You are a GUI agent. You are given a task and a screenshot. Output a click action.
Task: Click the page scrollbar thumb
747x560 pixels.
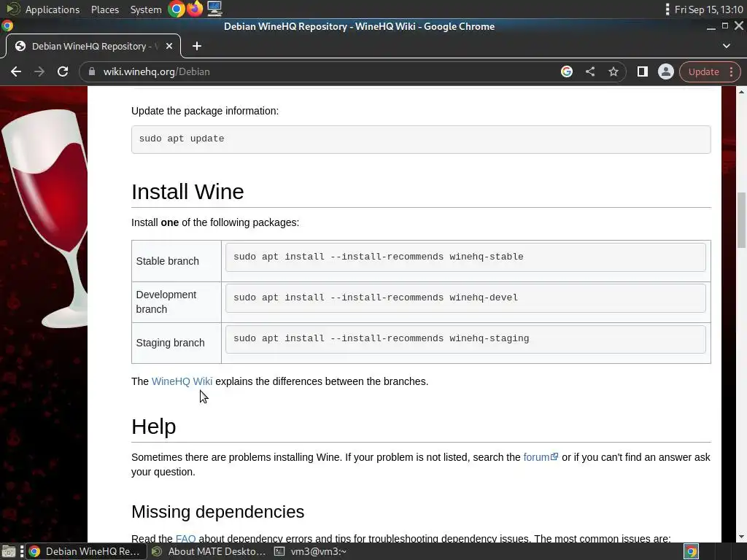[741, 220]
